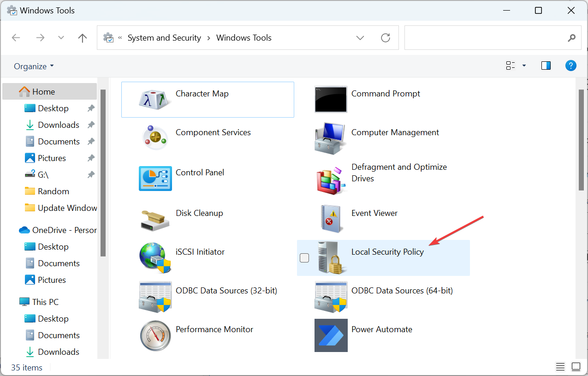Select the iSCSI Initiator globe icon
This screenshot has width=588, height=376.
(155, 258)
